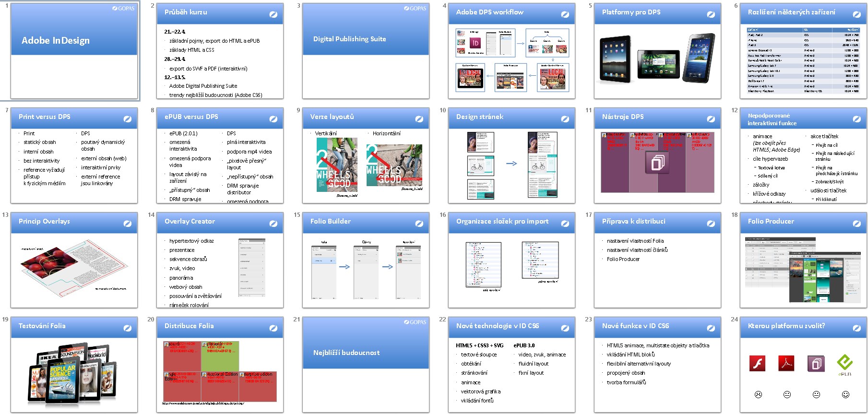
Task: Click the purple DPS folio icon on slide 24
Action: click(816, 363)
